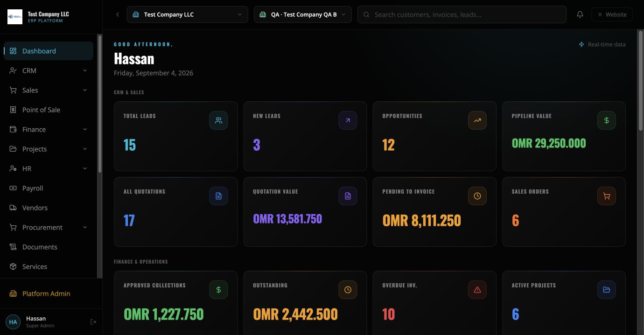Expand the Procurement menu chevron
The width and height of the screenshot is (644, 335).
pyautogui.click(x=85, y=227)
